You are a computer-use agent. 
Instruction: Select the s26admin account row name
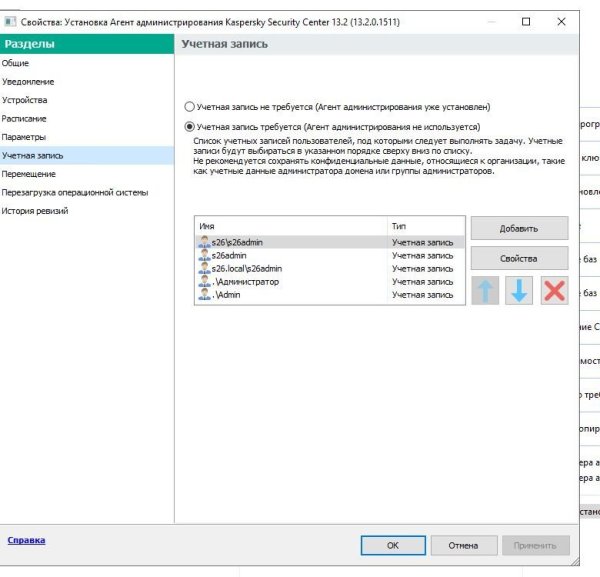coord(229,256)
